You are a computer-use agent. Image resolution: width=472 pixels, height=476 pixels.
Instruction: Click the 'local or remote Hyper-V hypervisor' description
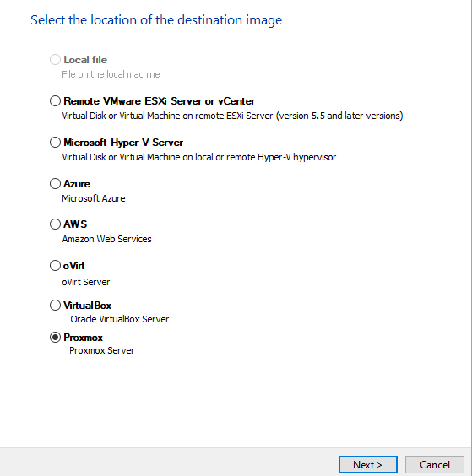point(265,157)
